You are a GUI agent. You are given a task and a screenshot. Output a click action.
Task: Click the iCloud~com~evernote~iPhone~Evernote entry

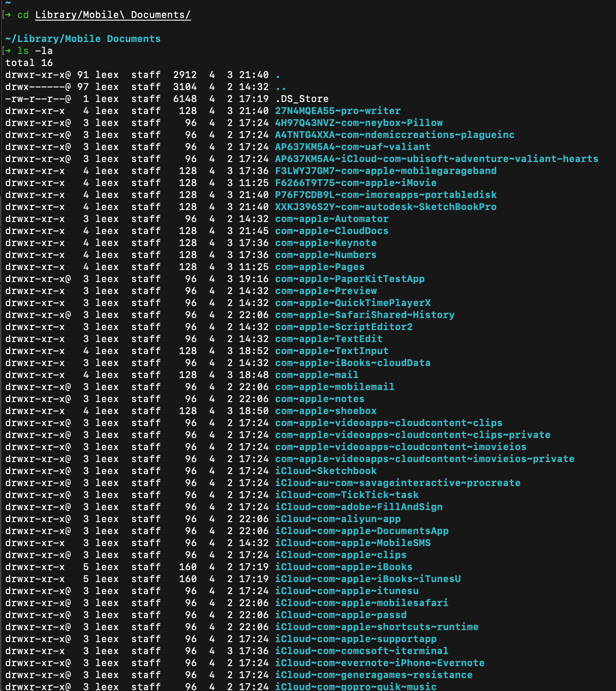[x=380, y=663]
